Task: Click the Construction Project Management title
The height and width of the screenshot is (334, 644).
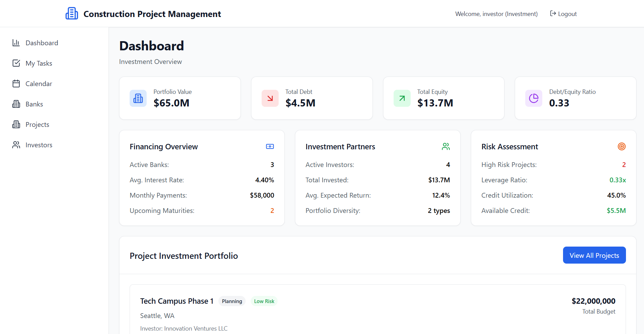Action: coord(152,14)
